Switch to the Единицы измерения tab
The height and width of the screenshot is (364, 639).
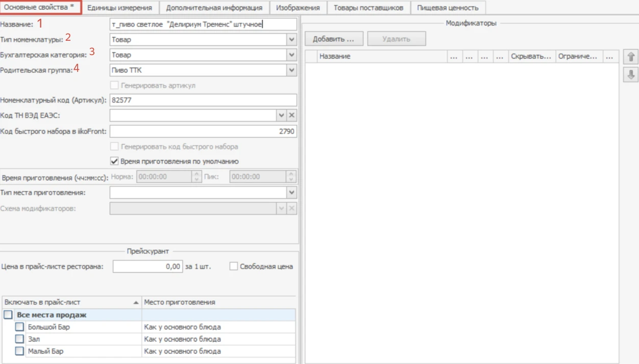[120, 8]
